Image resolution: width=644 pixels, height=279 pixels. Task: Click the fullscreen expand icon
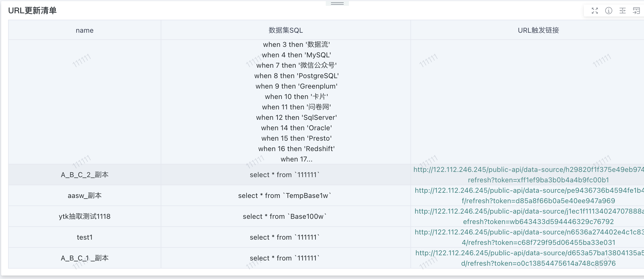[595, 11]
